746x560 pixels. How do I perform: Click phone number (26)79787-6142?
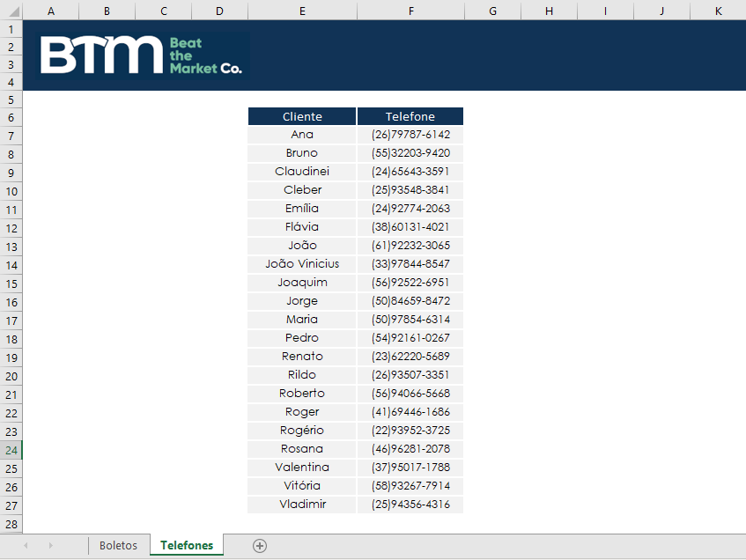(x=410, y=135)
